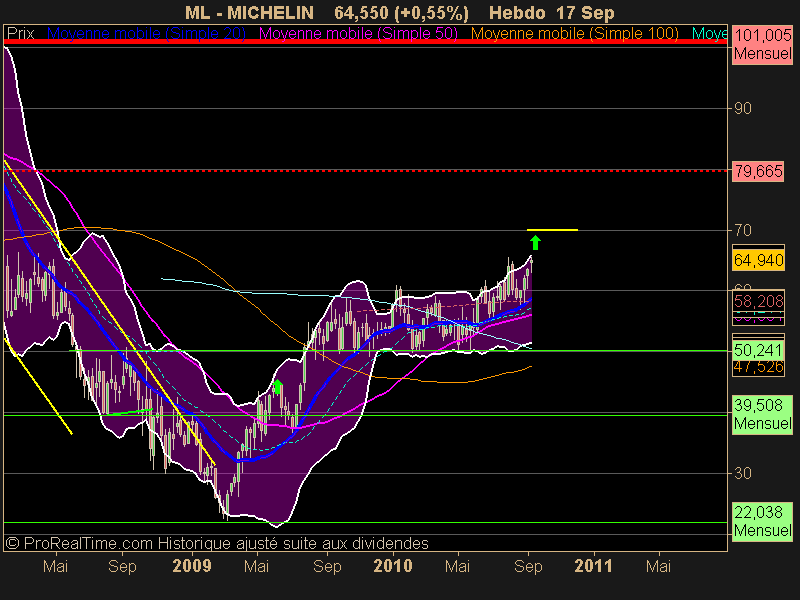
Task: Click the 58,208 price label
Action: click(758, 301)
